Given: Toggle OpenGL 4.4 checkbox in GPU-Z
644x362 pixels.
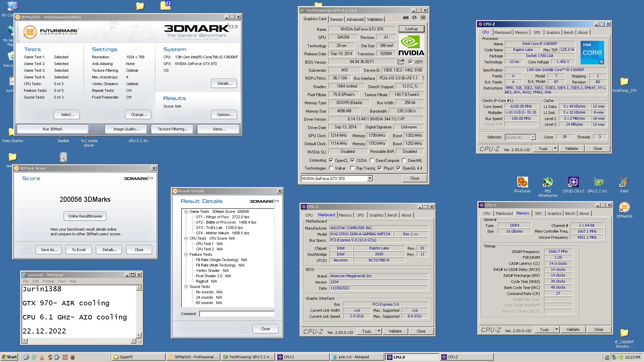Looking at the screenshot, I should tap(398, 168).
